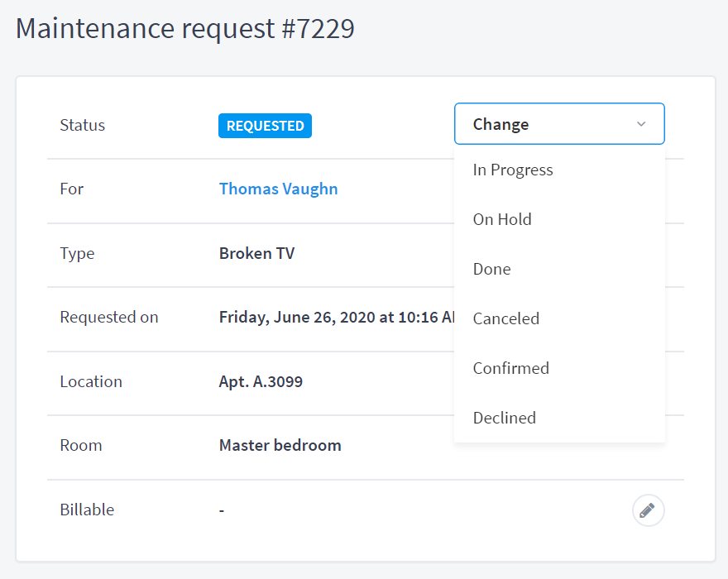The image size is (728, 579).
Task: Click the Billable dash value
Action: pyautogui.click(x=222, y=510)
